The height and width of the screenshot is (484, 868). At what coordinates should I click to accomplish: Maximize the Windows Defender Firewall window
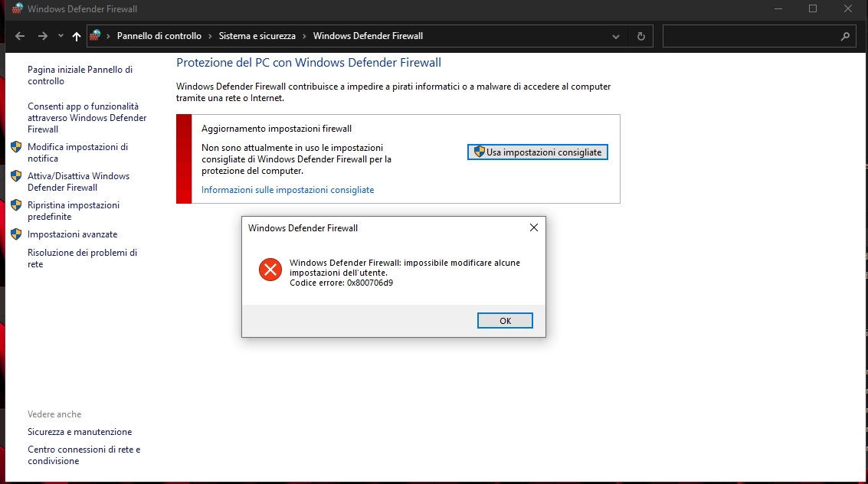tap(813, 8)
